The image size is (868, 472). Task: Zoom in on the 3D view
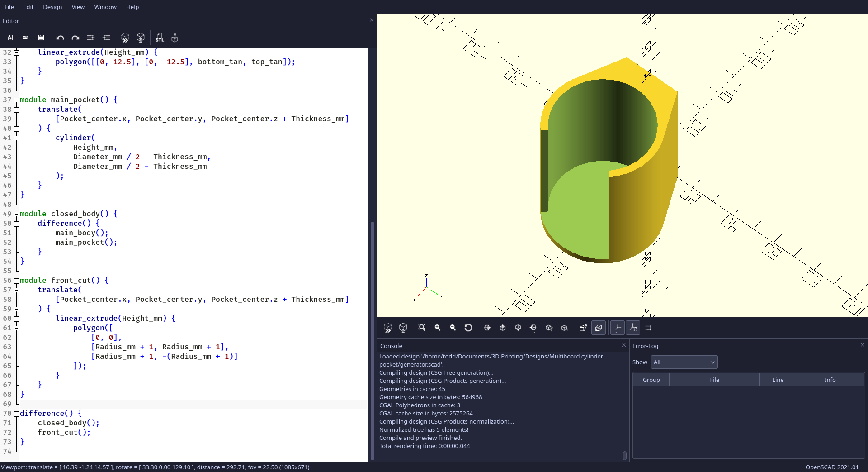[x=437, y=328]
